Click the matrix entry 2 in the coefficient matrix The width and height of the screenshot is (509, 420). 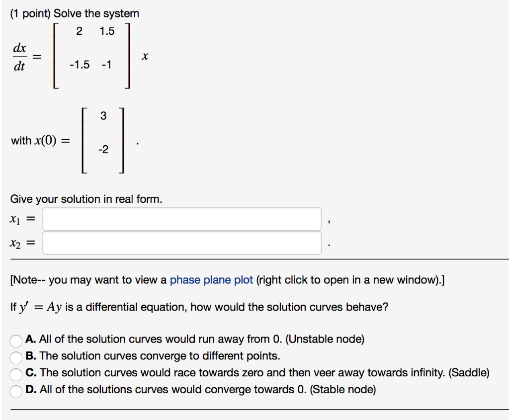79,31
